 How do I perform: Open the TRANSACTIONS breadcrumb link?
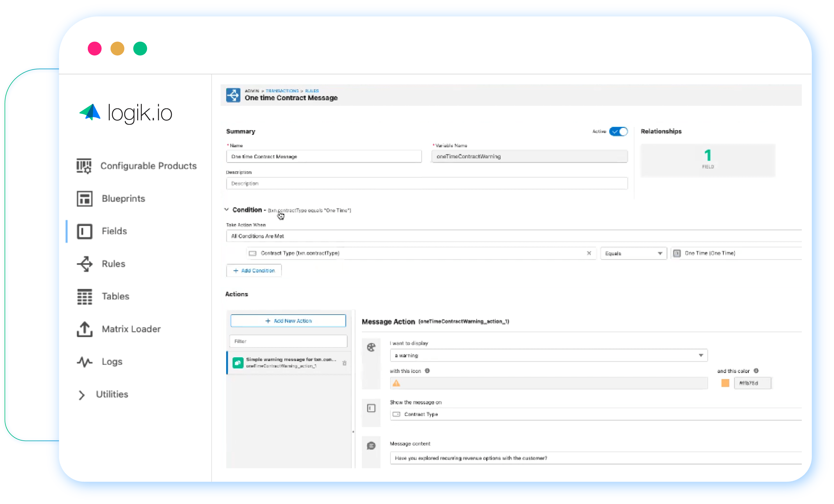click(282, 91)
